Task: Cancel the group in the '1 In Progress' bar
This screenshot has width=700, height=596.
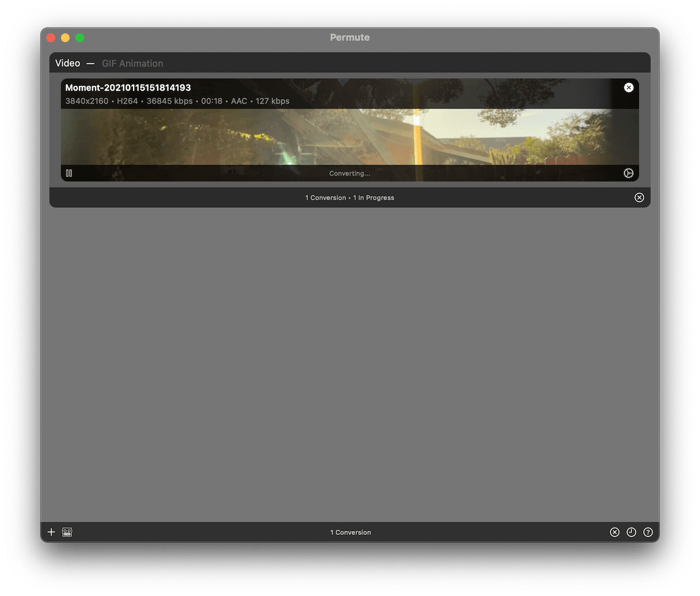Action: (x=639, y=198)
